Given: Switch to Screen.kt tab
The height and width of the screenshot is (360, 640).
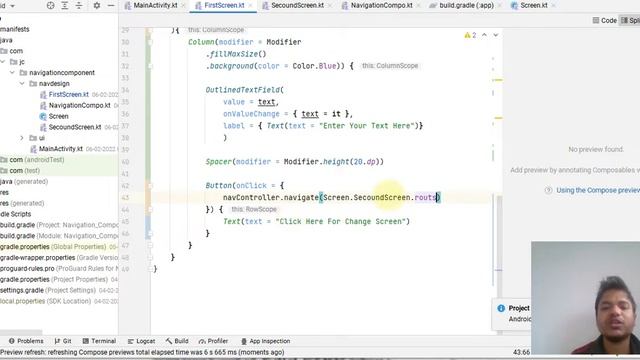Looking at the screenshot, I should pos(533,6).
